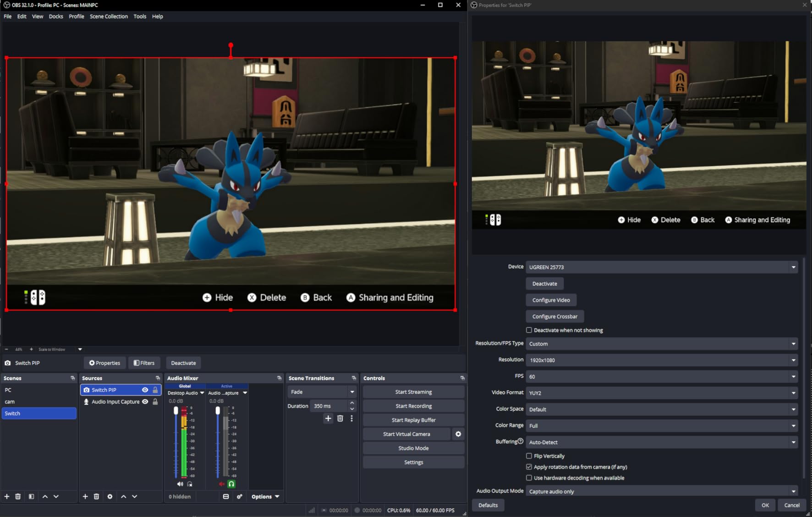Screen dimensions: 812x517
Task: Move the selected source up
Action: click(x=123, y=496)
